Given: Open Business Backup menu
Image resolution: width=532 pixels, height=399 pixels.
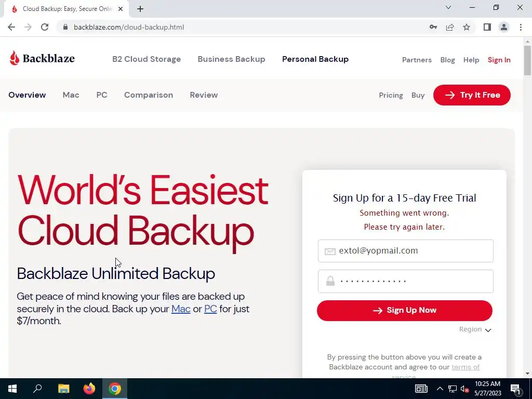Looking at the screenshot, I should click(x=231, y=59).
